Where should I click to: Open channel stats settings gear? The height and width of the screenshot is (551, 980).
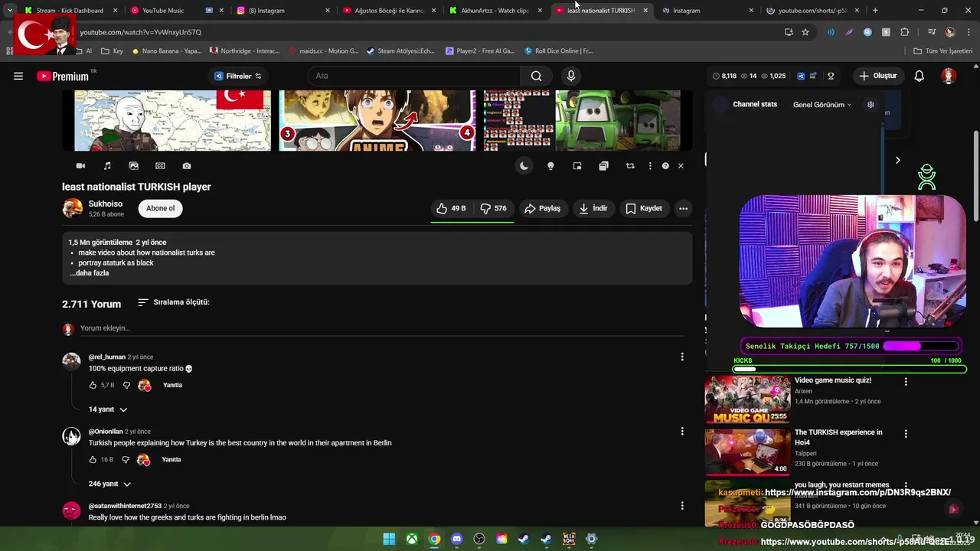(x=871, y=104)
